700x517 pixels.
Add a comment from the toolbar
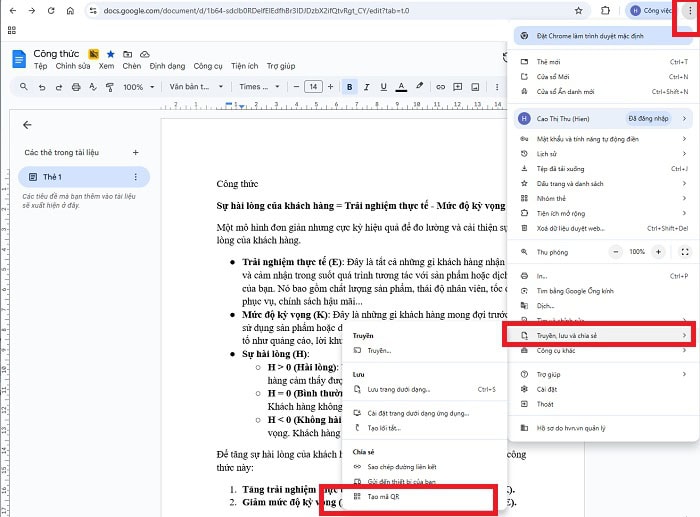coord(458,87)
